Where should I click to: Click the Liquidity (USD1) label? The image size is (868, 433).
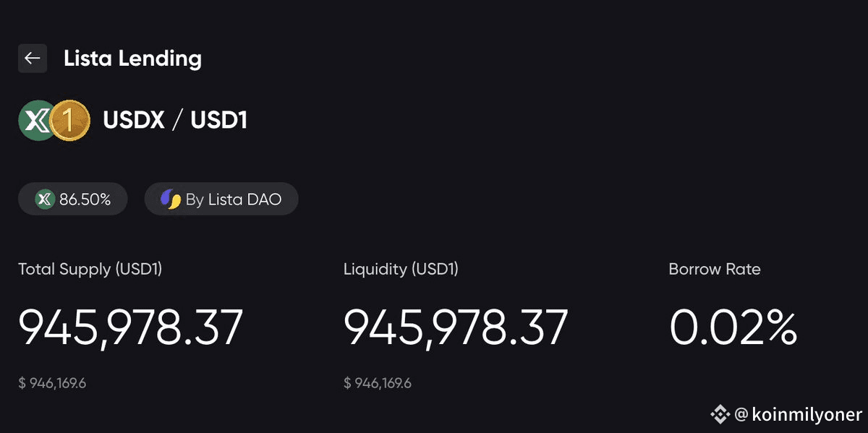401,270
